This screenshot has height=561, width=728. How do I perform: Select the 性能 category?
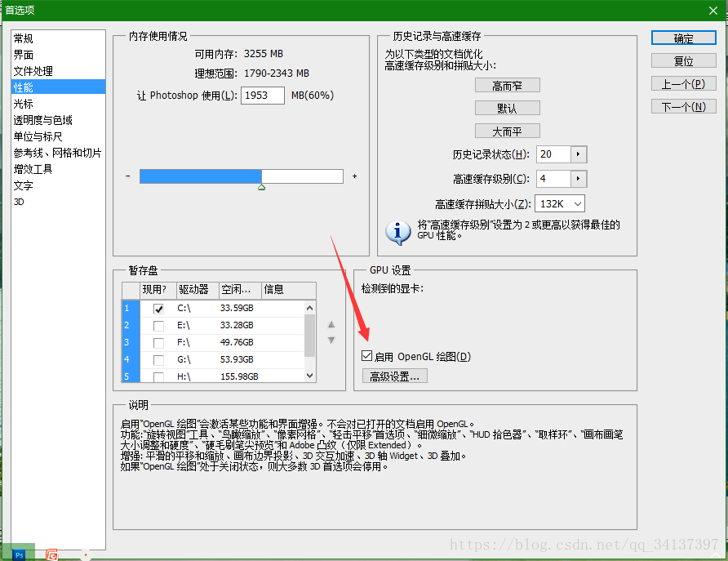pyautogui.click(x=58, y=87)
